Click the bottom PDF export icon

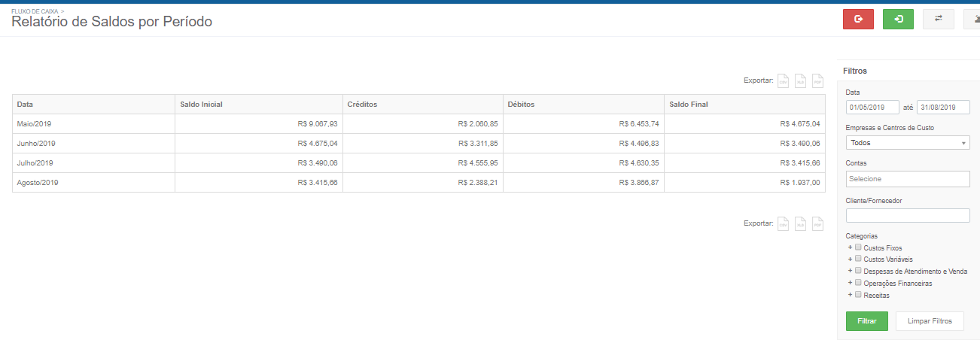[818, 223]
